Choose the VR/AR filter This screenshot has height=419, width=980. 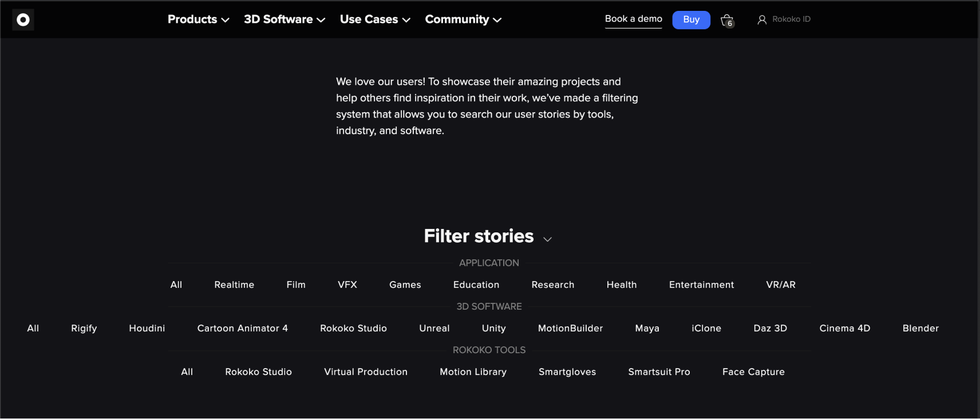pos(781,285)
